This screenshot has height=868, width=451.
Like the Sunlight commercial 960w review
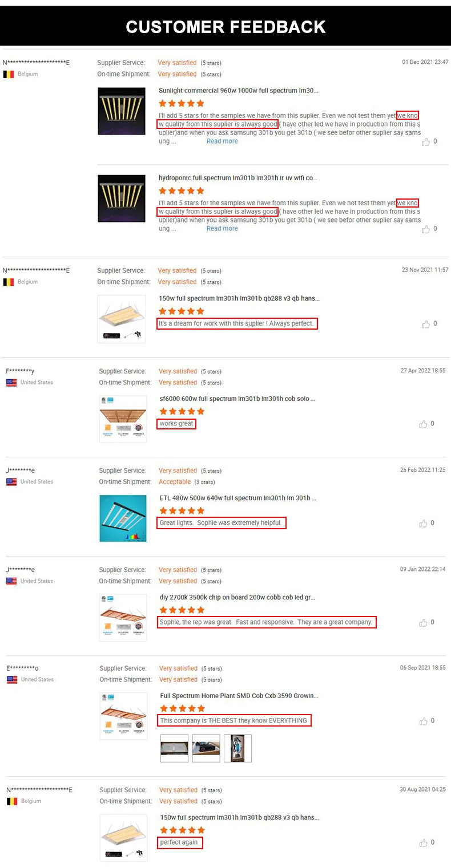(425, 141)
